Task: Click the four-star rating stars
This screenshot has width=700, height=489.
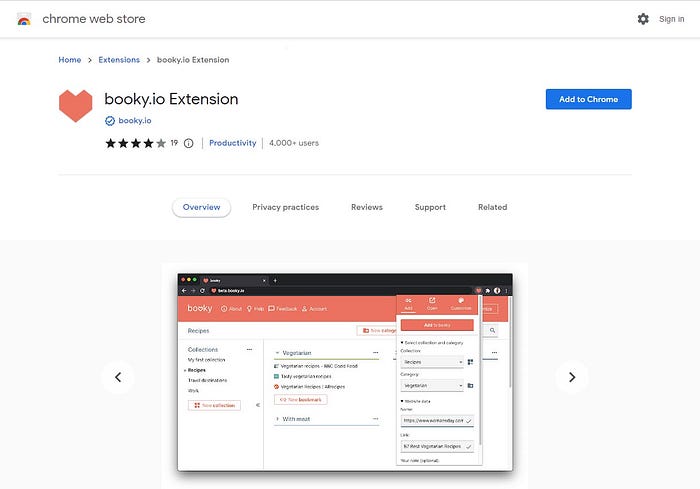Action: point(135,143)
